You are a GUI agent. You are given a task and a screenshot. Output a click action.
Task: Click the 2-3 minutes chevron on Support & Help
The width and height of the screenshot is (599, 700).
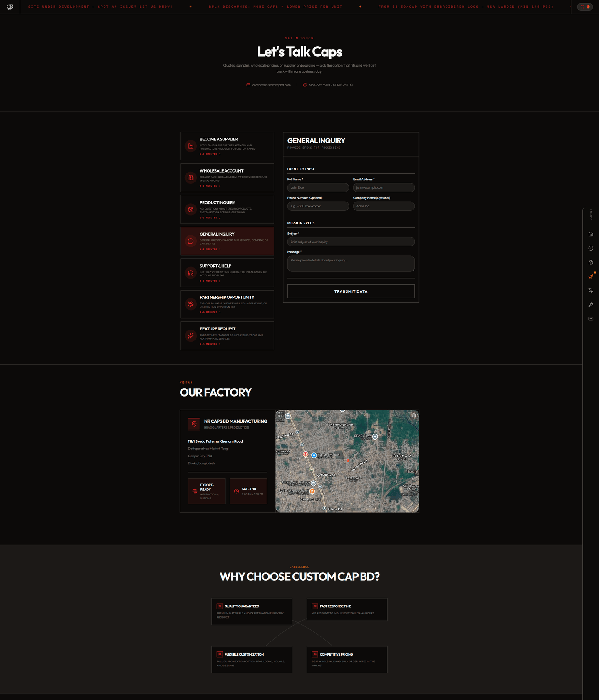click(220, 281)
